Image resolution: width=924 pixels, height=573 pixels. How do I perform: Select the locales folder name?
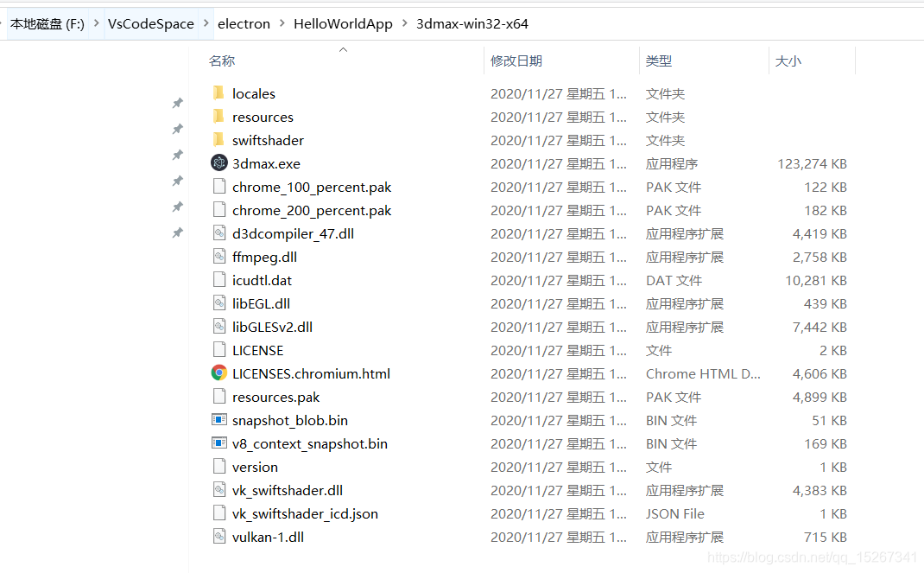(x=254, y=93)
